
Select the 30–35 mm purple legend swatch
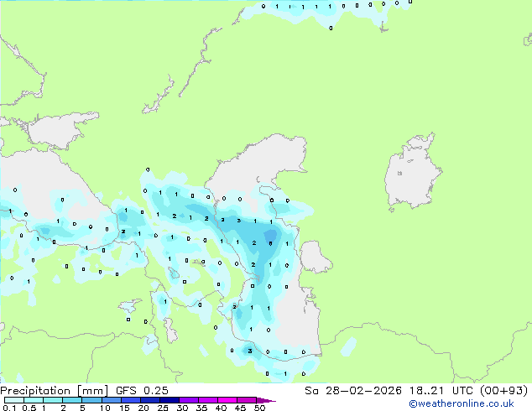pos(188,400)
